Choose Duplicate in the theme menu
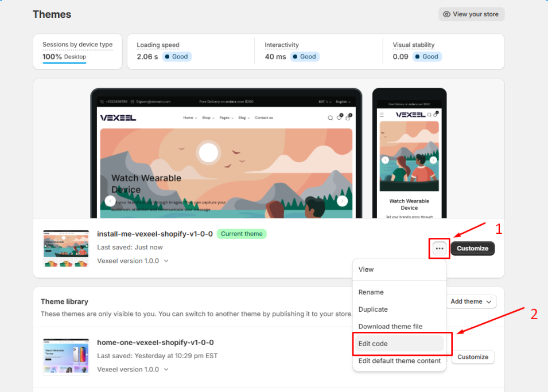Screen dimensions: 548x392 tap(373, 309)
